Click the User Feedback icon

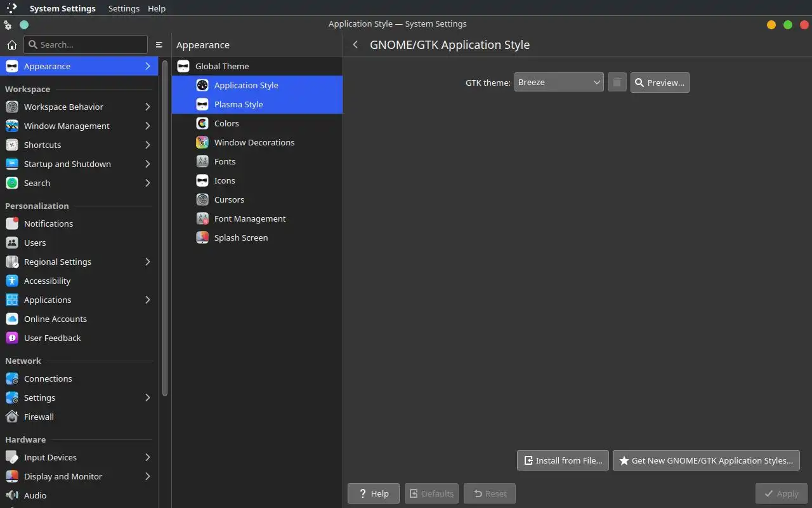(x=11, y=338)
